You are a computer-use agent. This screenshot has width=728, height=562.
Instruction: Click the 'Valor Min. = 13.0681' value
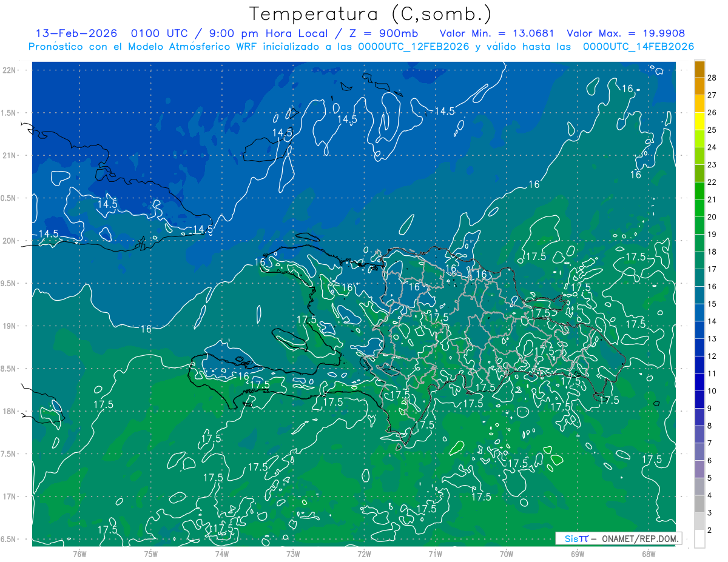point(498,34)
